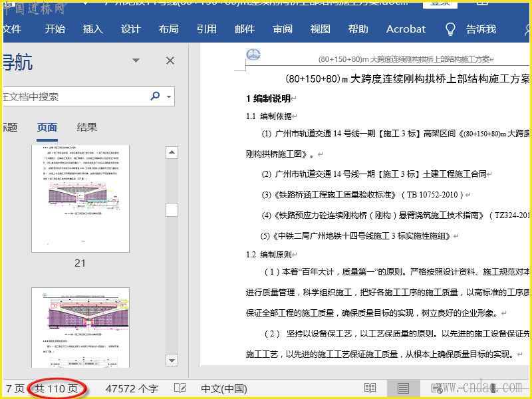Open the 引用 ribbon tab
The width and height of the screenshot is (532, 399).
[206, 29]
